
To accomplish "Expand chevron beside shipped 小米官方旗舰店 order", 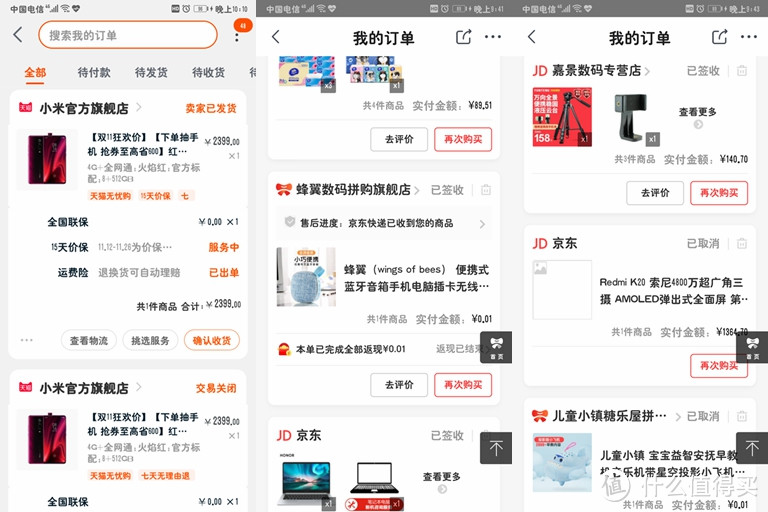I will [139, 107].
